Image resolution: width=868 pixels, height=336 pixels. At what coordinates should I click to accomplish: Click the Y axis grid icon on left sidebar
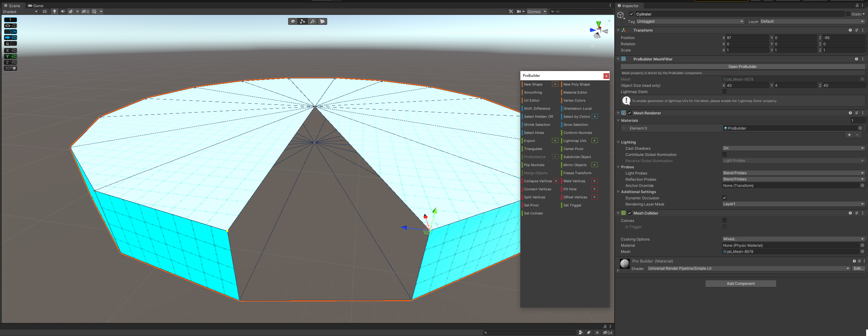pos(10,56)
